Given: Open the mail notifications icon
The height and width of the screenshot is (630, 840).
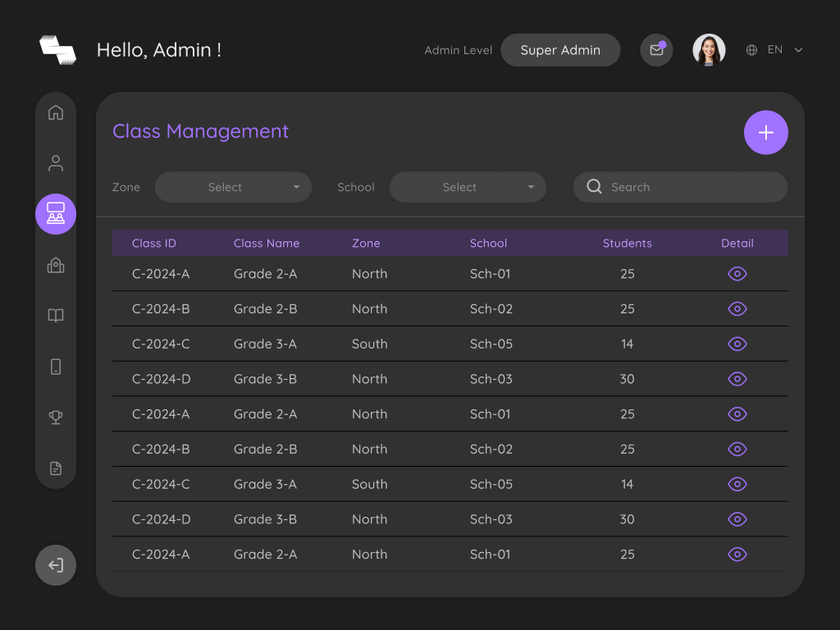Looking at the screenshot, I should 656,50.
